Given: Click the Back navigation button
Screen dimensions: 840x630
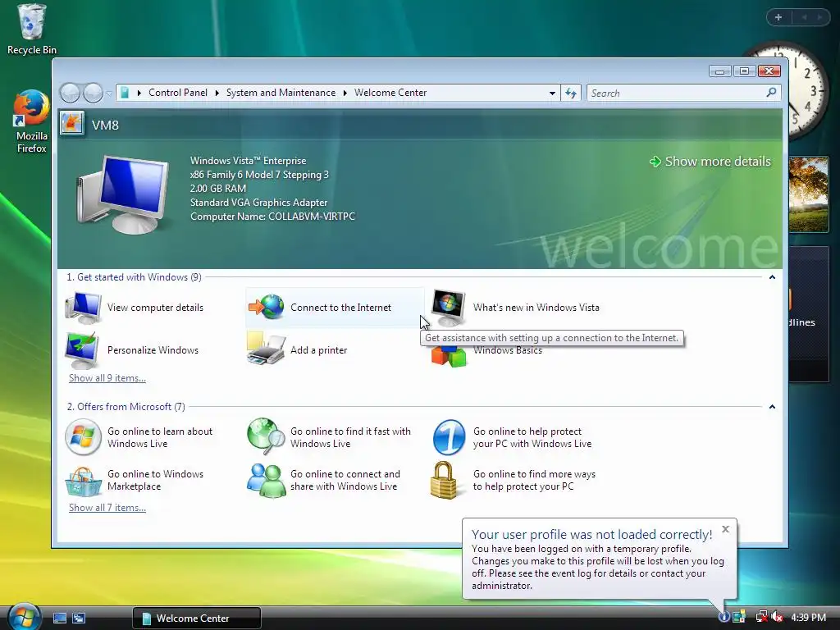Looking at the screenshot, I should coord(70,94).
